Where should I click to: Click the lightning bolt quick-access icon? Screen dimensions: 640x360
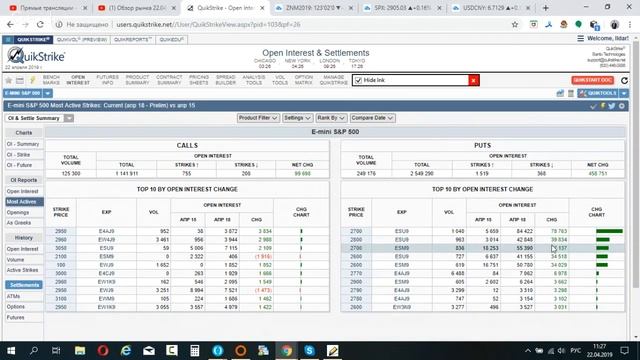[x=32, y=80]
